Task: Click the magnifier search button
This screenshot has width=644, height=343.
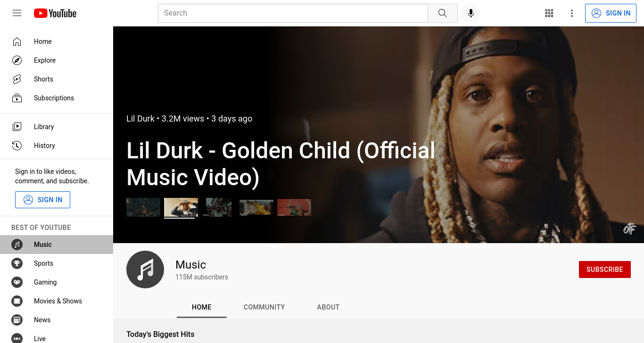Action: click(442, 13)
